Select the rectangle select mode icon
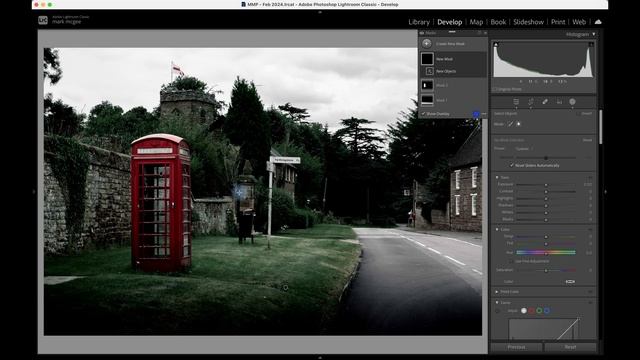The image size is (640, 360). click(x=519, y=124)
